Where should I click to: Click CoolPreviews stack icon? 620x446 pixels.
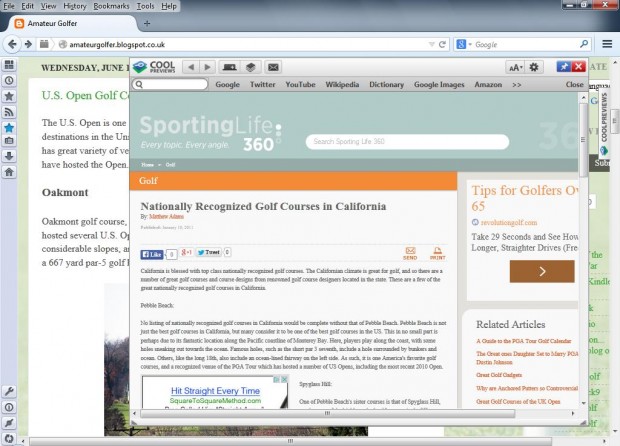click(250, 67)
